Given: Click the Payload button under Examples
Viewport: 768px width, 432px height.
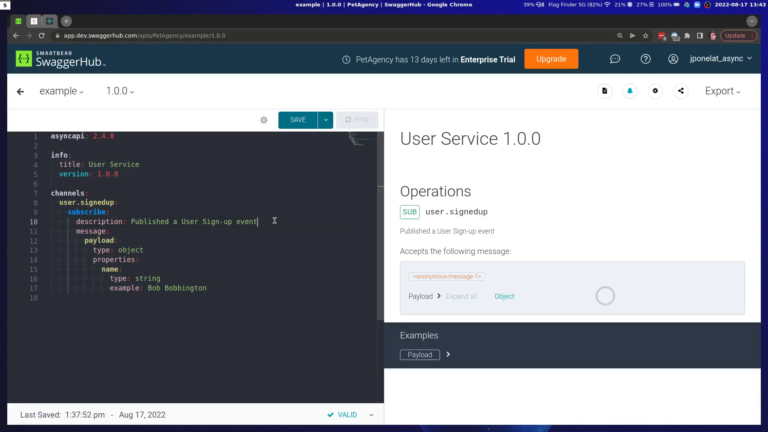Looking at the screenshot, I should coord(420,355).
